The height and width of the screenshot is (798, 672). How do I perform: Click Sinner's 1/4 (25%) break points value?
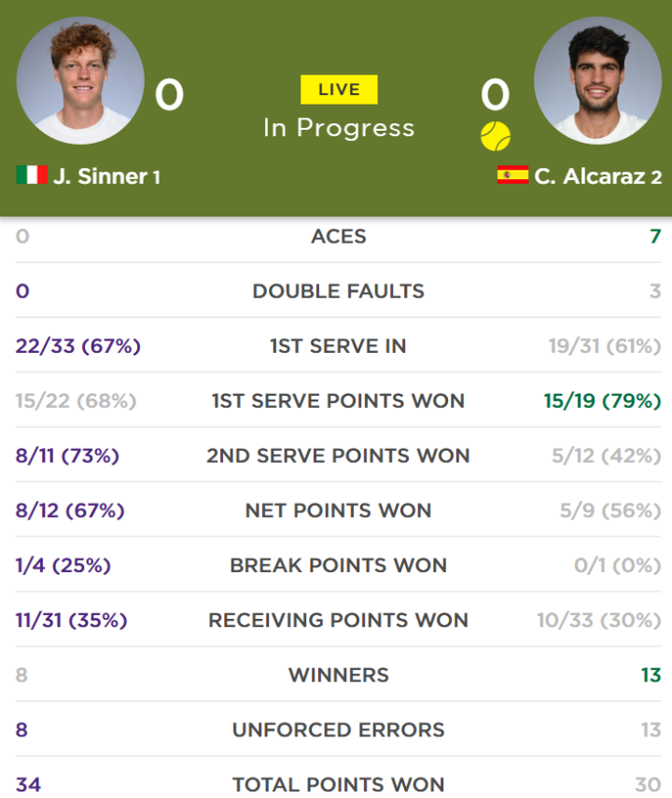(x=63, y=566)
